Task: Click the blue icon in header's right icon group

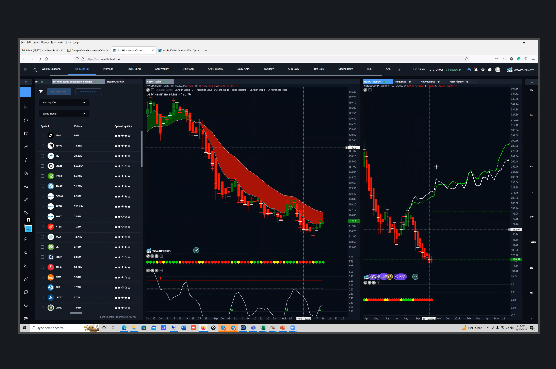Action: click(469, 69)
